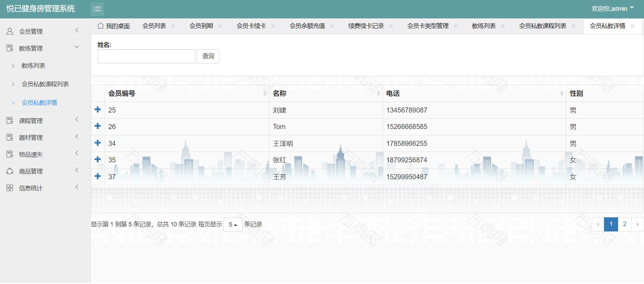
Task: Close the 会员卡类型管理 tab
Action: click(456, 26)
